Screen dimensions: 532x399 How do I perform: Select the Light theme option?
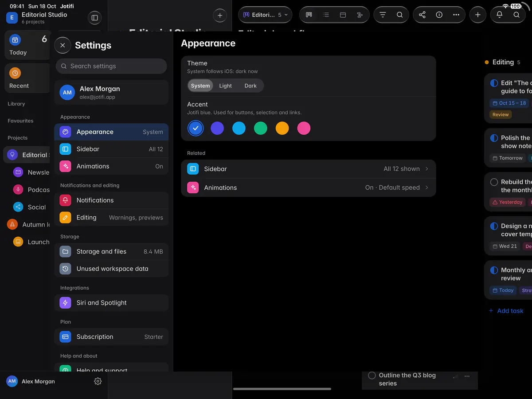[225, 86]
